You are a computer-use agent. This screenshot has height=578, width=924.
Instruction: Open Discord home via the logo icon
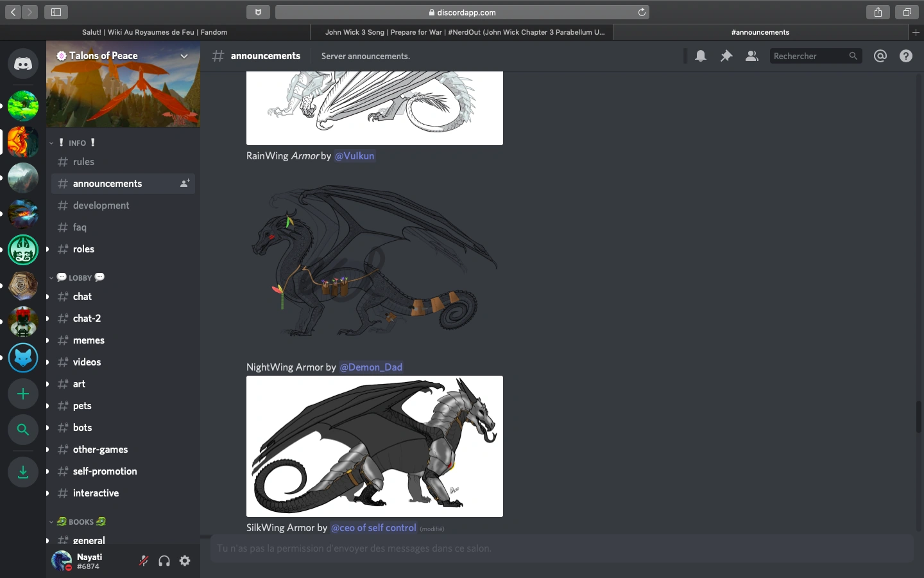pyautogui.click(x=23, y=64)
